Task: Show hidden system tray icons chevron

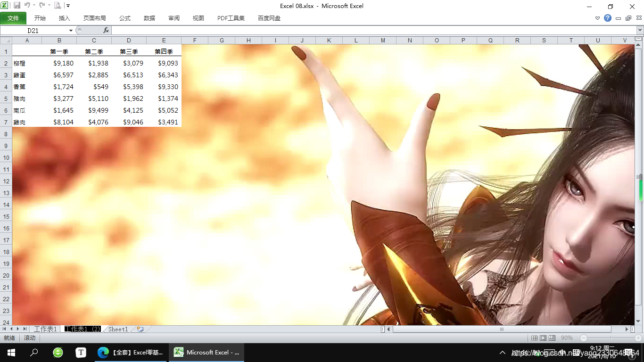Action: [x=503, y=353]
